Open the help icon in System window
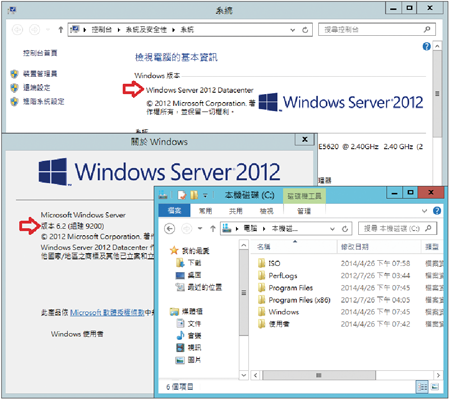This screenshot has width=450, height=400. (x=426, y=46)
